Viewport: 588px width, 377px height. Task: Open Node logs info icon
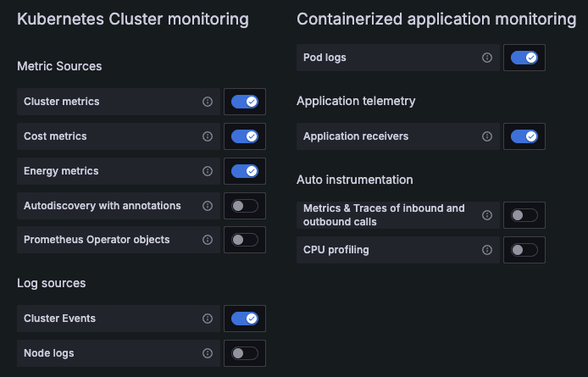208,353
